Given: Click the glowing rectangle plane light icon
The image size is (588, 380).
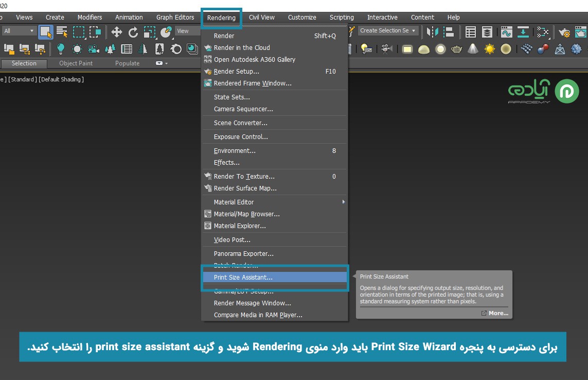Looking at the screenshot, I should tap(407, 49).
